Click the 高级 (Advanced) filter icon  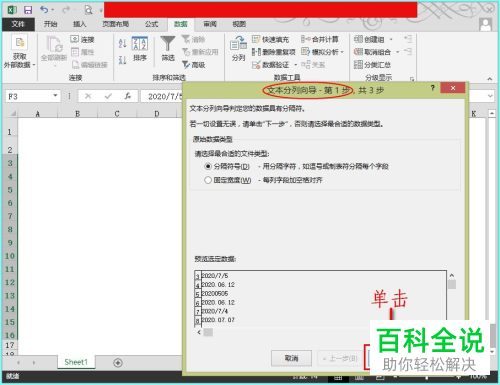click(x=186, y=64)
